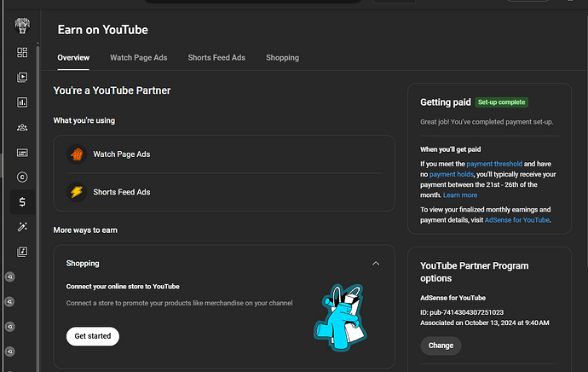Open the Customization magic wand icon
Screen dimensions: 588x372
[x=22, y=227]
